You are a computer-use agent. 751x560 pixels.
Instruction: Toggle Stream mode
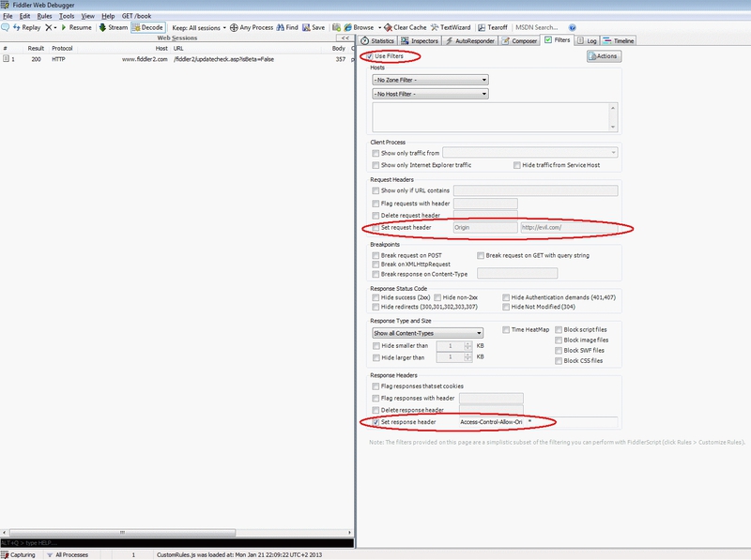(114, 28)
